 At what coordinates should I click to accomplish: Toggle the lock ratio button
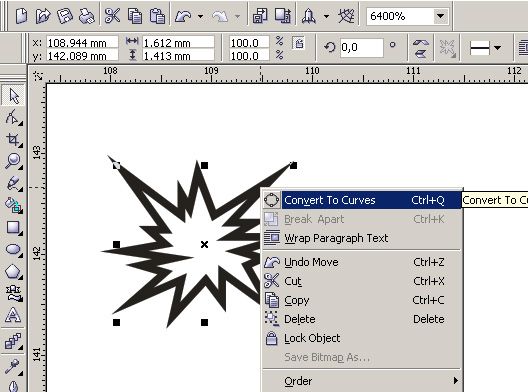pyautogui.click(x=299, y=43)
